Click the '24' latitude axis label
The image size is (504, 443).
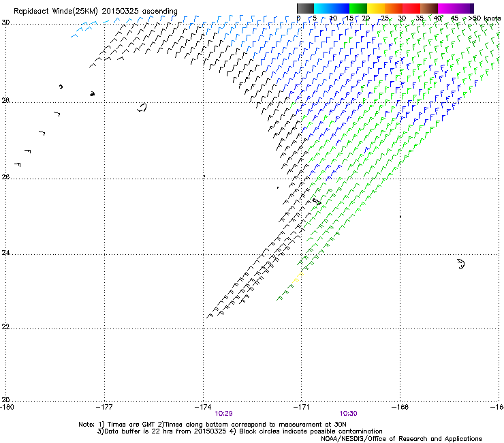[5, 253]
